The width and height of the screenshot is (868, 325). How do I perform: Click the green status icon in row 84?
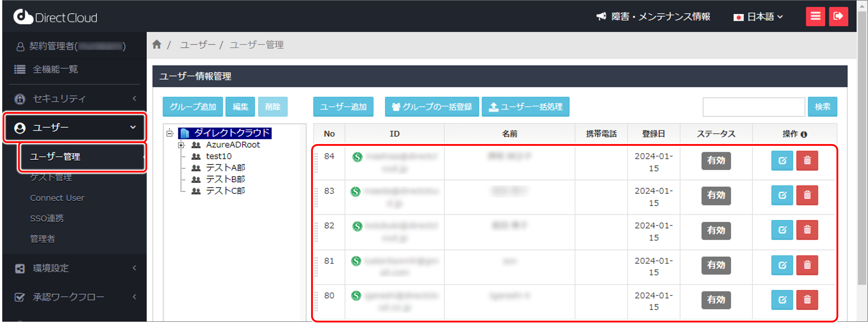(x=357, y=157)
